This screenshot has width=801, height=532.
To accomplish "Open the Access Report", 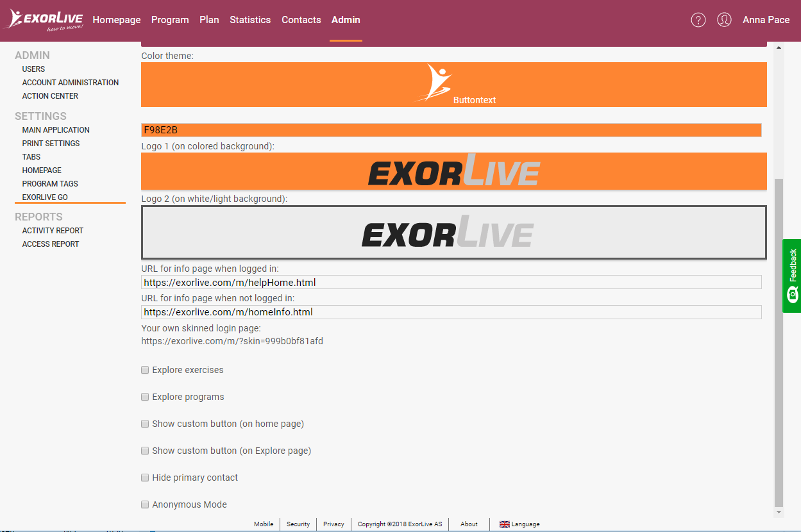I will click(51, 244).
